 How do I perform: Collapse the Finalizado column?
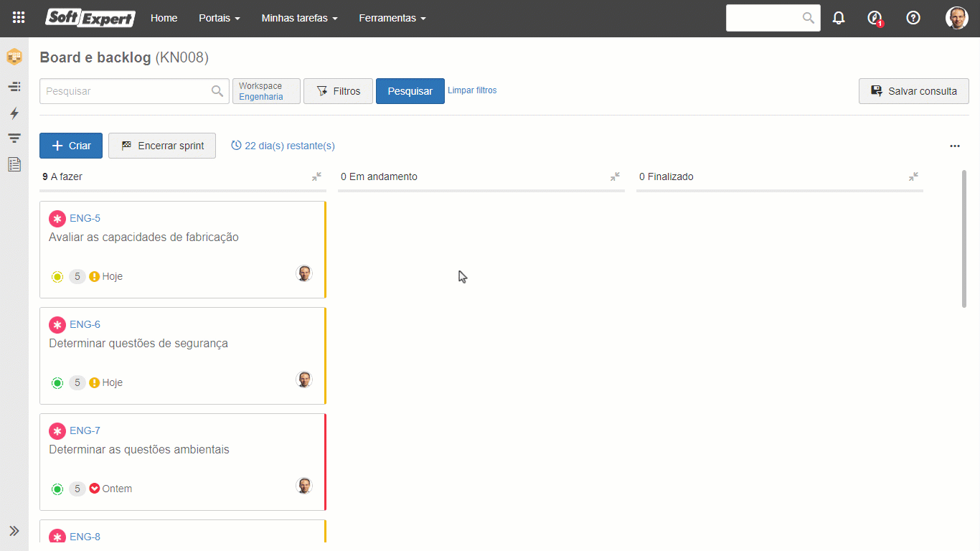(x=913, y=176)
